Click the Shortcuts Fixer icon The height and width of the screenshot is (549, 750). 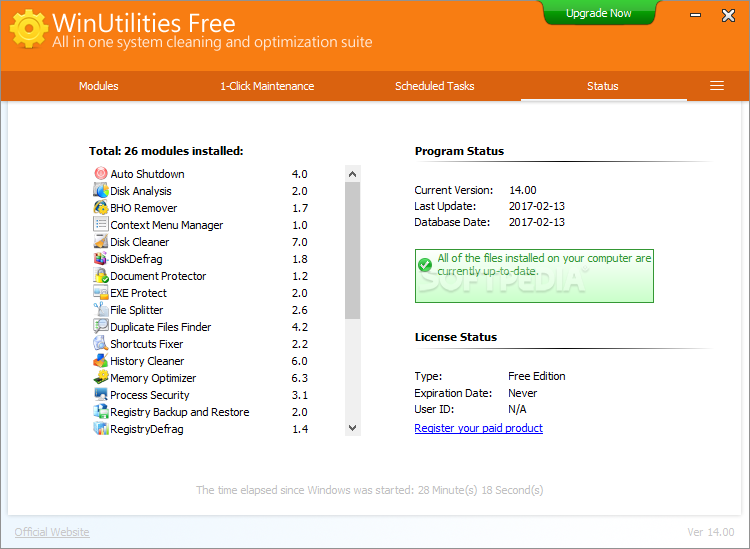100,343
